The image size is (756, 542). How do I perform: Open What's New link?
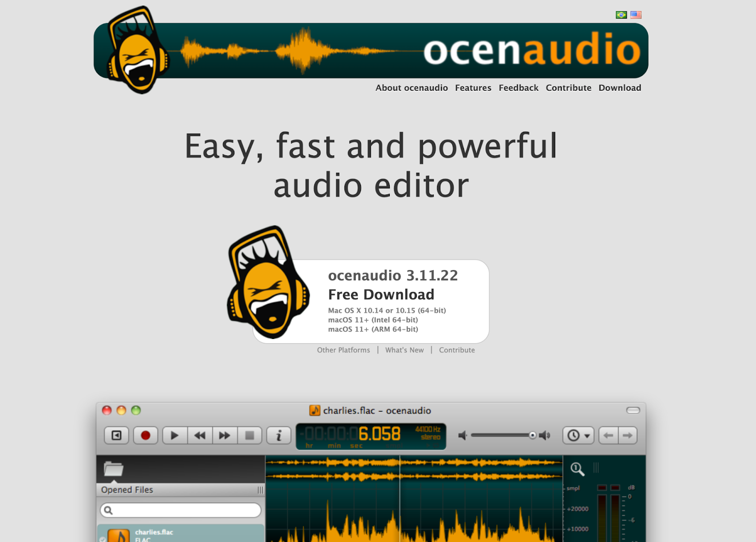pos(404,350)
